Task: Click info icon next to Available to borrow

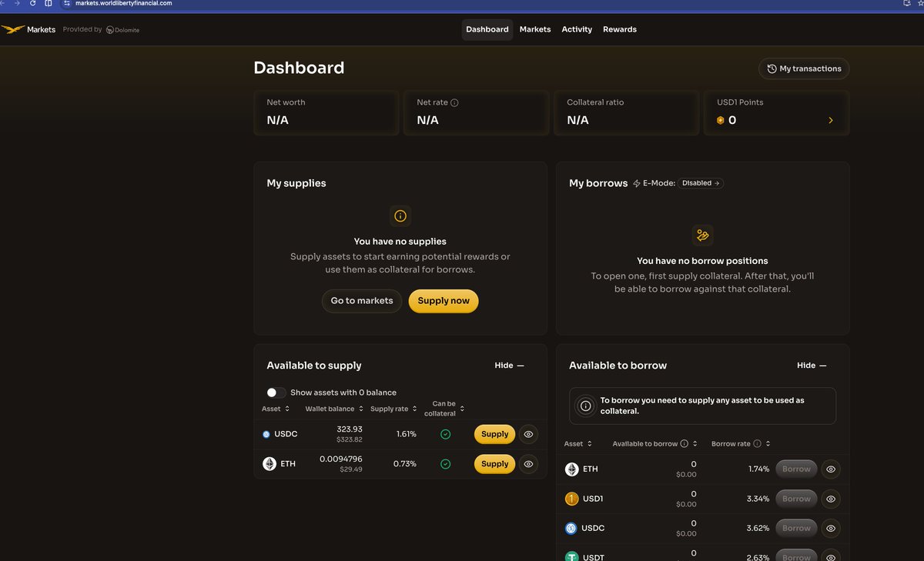Action: click(x=684, y=443)
